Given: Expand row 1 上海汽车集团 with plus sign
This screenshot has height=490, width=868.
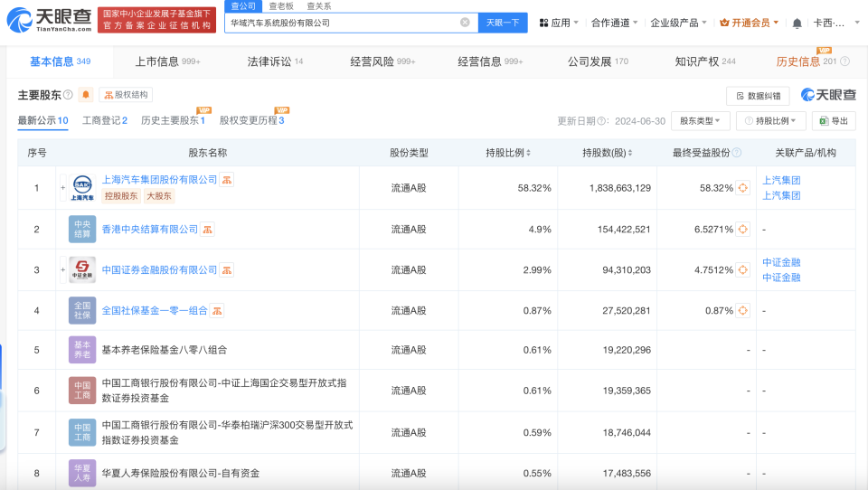Looking at the screenshot, I should click(x=62, y=188).
